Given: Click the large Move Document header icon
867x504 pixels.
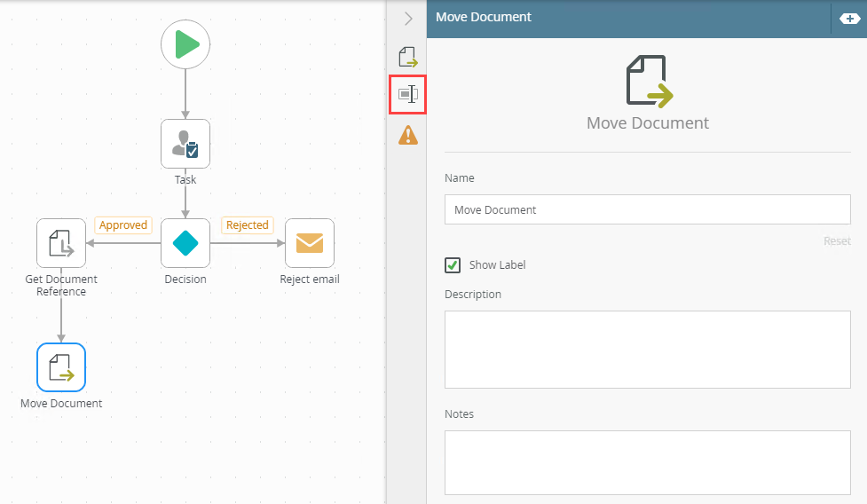Looking at the screenshot, I should (x=649, y=81).
